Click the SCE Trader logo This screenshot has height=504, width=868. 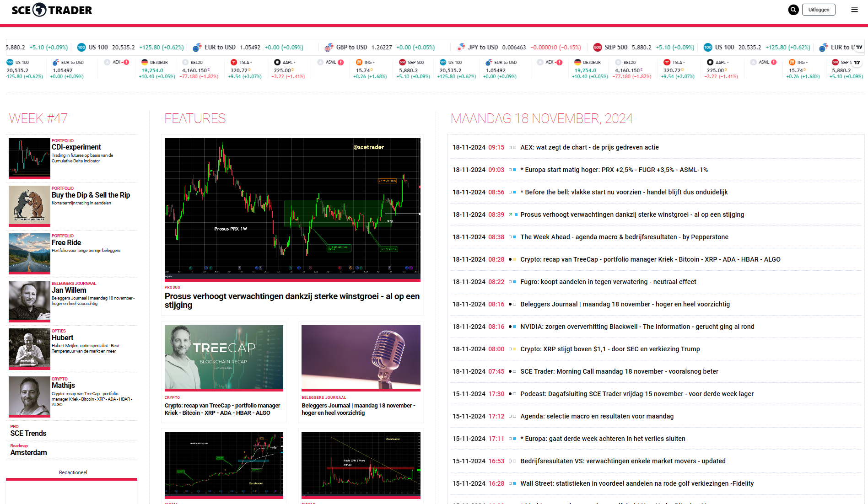click(x=52, y=10)
